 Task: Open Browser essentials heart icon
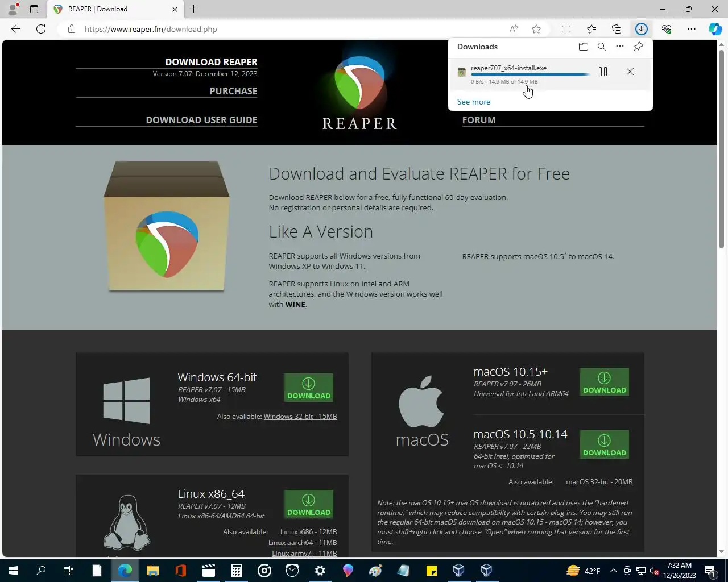pos(667,29)
